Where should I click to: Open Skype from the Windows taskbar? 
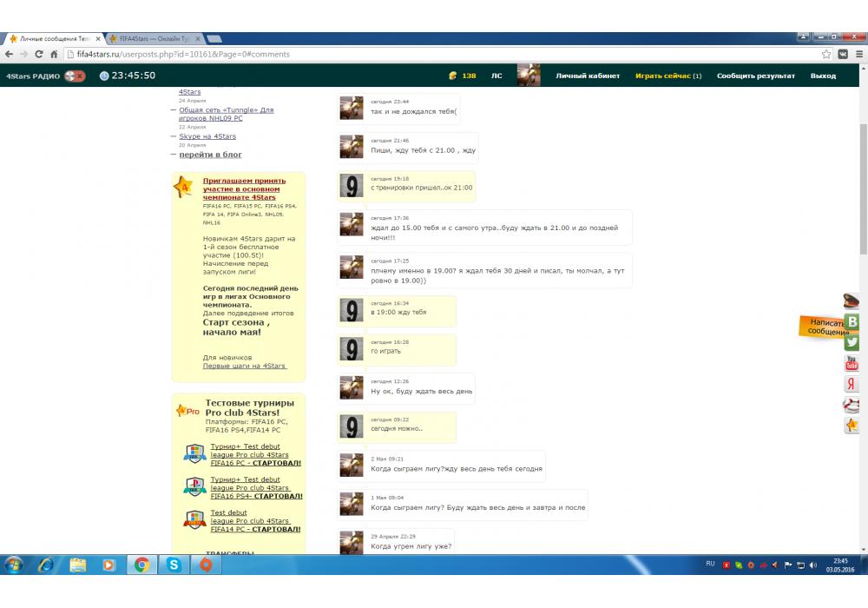tap(174, 565)
